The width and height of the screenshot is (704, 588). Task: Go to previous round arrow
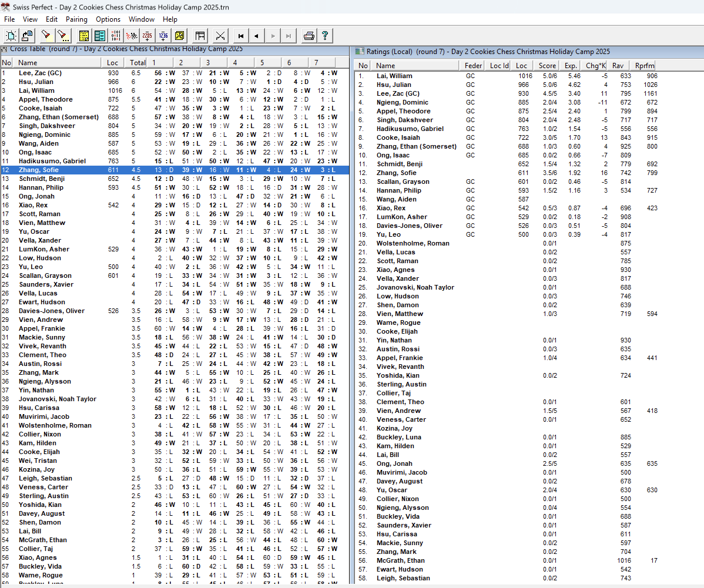(x=256, y=35)
